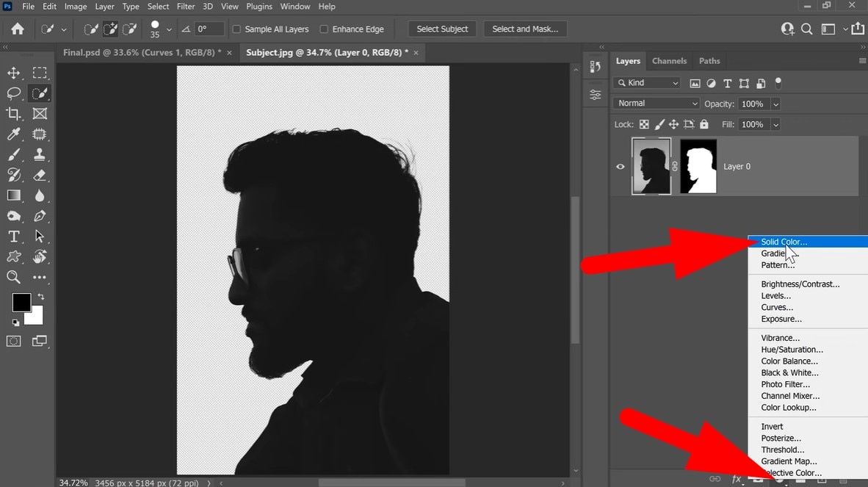Swap foreground and background colors
868x487 pixels.
(x=40, y=297)
